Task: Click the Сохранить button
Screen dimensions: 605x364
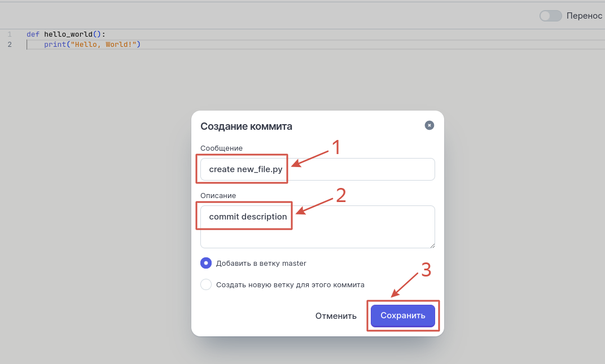Action: point(402,315)
